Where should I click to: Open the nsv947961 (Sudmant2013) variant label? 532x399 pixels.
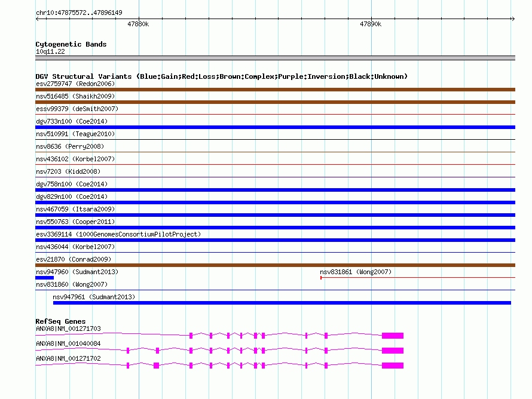[94, 297]
